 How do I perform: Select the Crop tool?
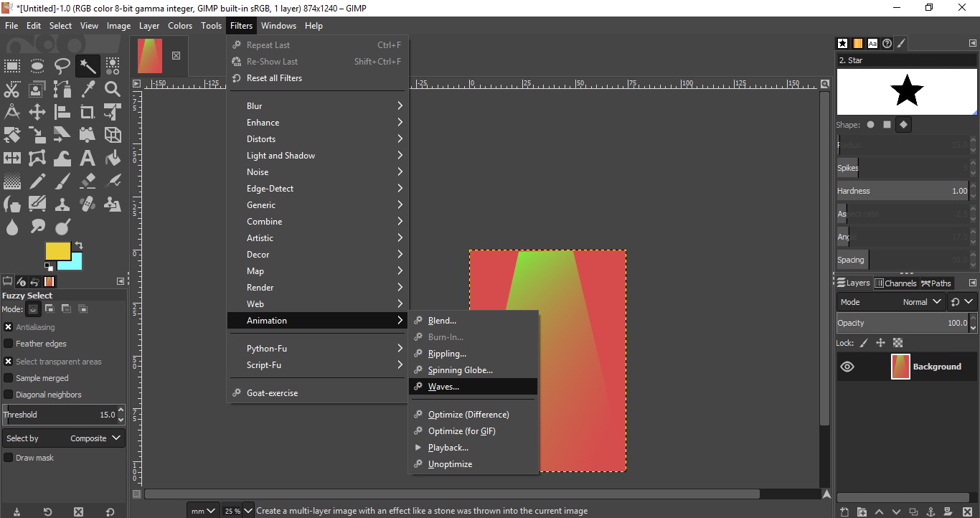pyautogui.click(x=88, y=113)
